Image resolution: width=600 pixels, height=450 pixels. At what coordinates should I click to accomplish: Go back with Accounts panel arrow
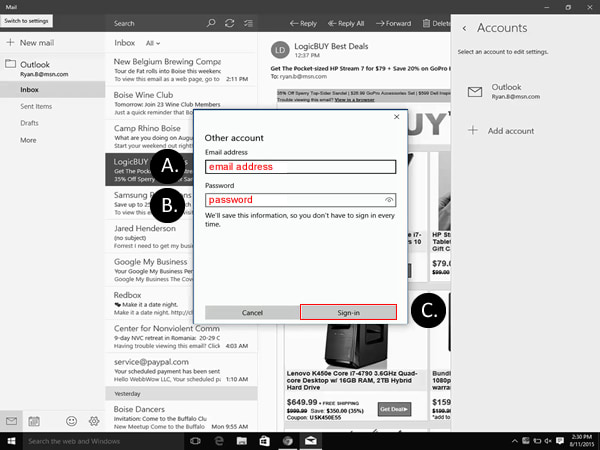463,29
